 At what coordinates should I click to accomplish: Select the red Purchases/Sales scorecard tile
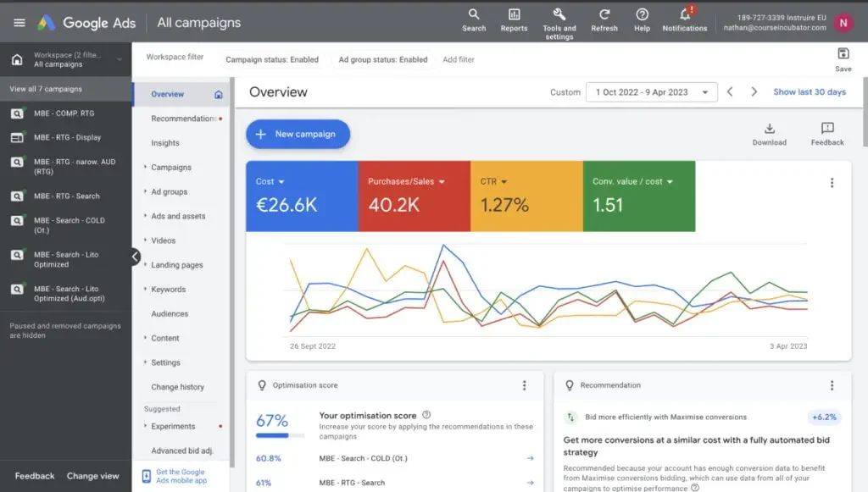[x=414, y=196]
